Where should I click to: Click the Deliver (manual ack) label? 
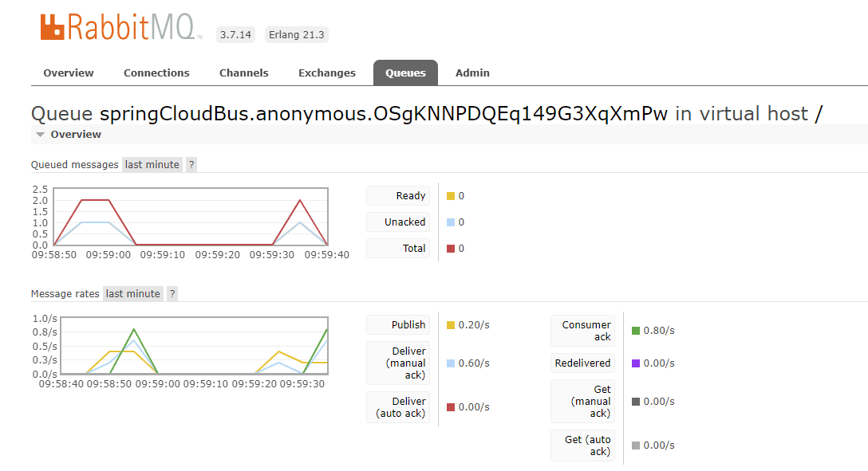[x=398, y=363]
